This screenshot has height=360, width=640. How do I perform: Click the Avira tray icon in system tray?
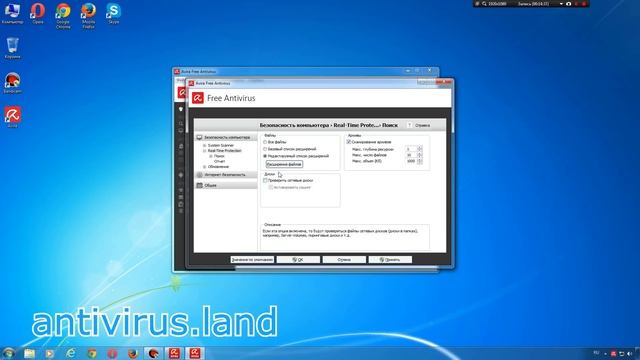[613, 353]
